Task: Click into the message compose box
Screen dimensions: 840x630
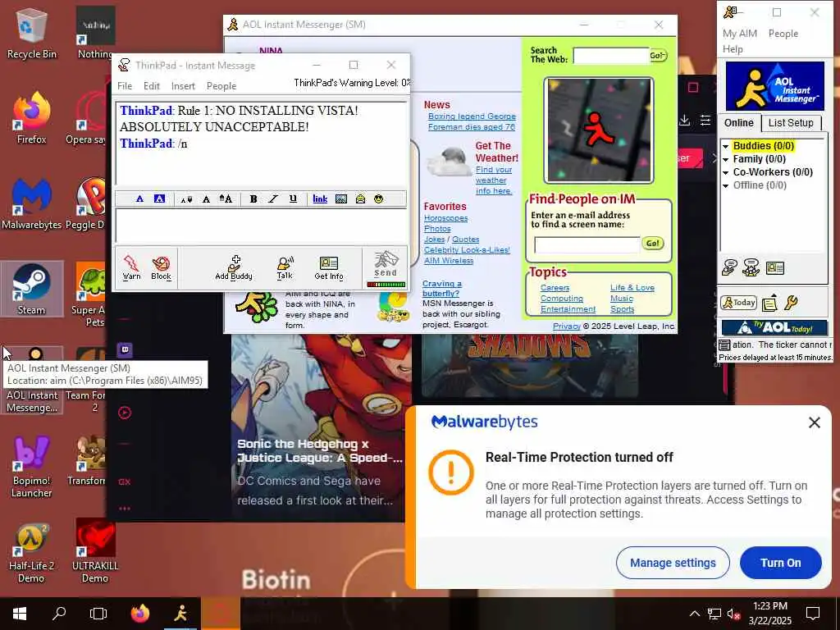Action: coord(262,226)
